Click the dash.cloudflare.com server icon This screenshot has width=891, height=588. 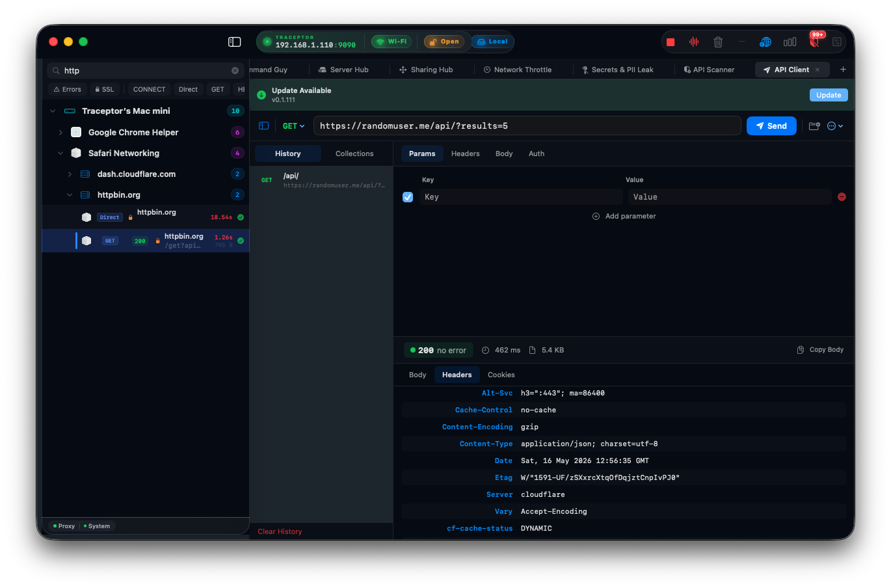tap(85, 174)
